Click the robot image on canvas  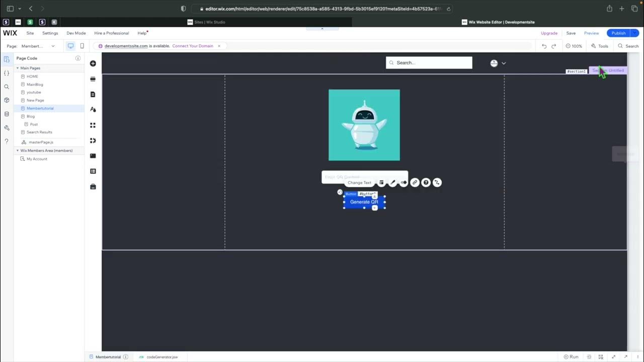pyautogui.click(x=364, y=125)
